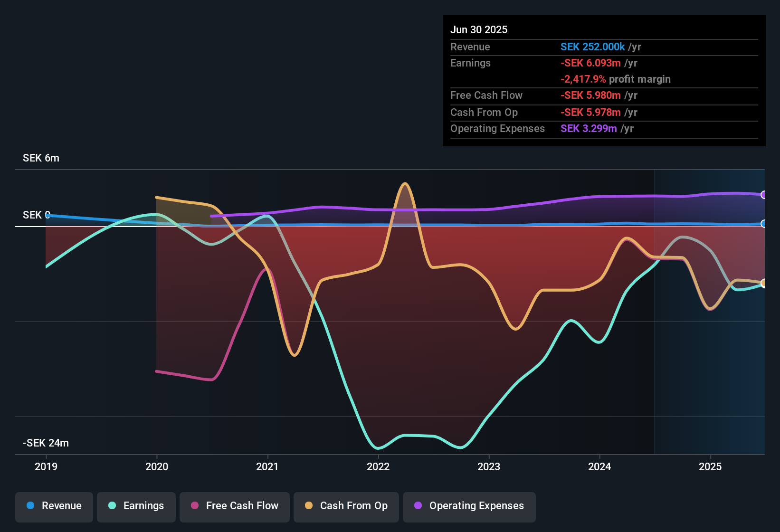Click the pink Free Cash Flow legend dot
Viewport: 780px width, 532px height.
tap(195, 505)
